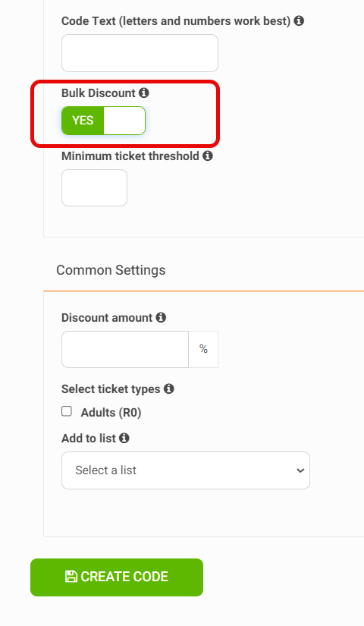
Task: Click the Common Settings section heading
Action: click(111, 270)
